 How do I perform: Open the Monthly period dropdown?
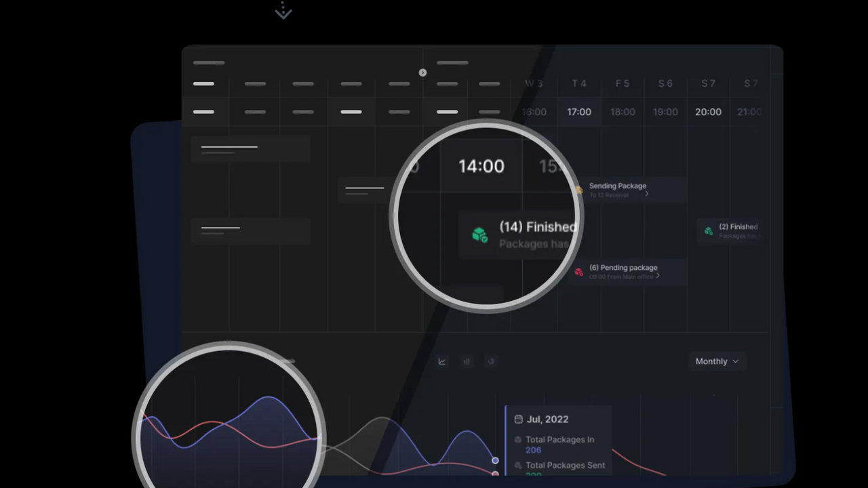pyautogui.click(x=717, y=361)
